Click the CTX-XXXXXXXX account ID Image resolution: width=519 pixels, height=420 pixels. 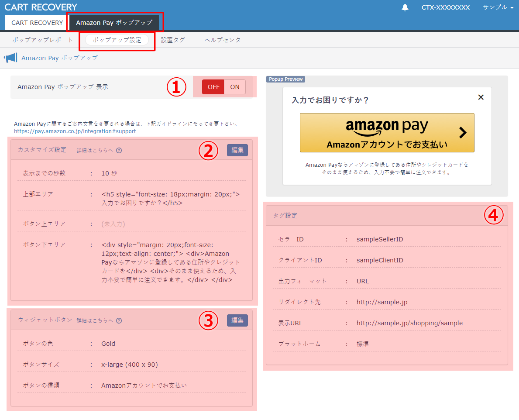point(446,7)
